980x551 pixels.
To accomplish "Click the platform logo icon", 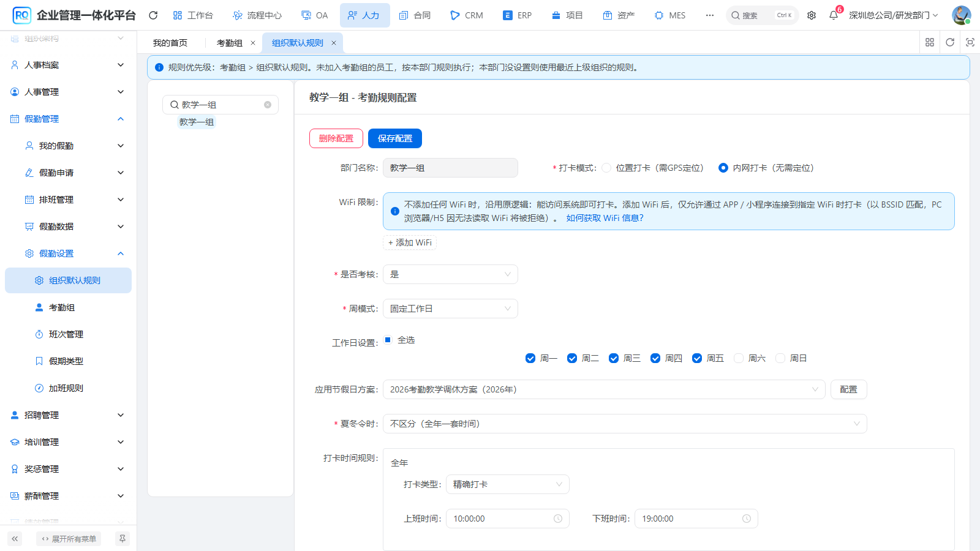I will [x=21, y=15].
